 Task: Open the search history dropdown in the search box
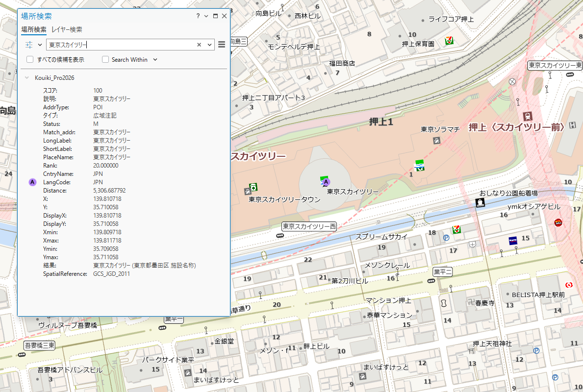pos(209,45)
